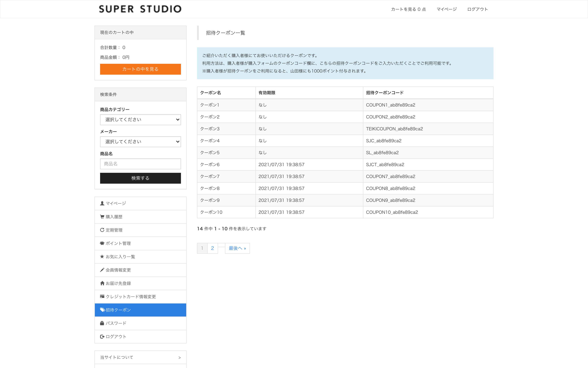The height and width of the screenshot is (368, 588).
Task: Click the 最後へ » pagination link
Action: point(237,248)
